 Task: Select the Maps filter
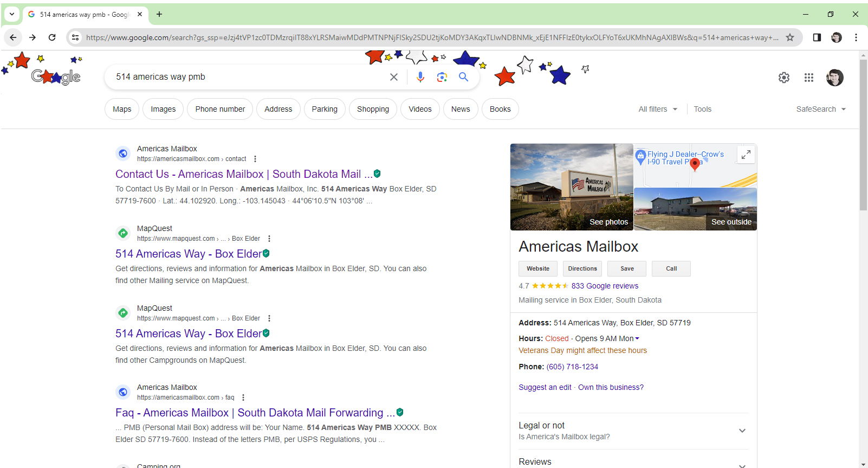tap(122, 109)
